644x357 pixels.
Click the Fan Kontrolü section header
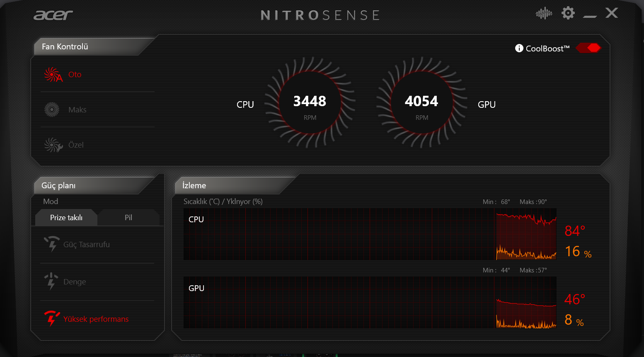[65, 47]
